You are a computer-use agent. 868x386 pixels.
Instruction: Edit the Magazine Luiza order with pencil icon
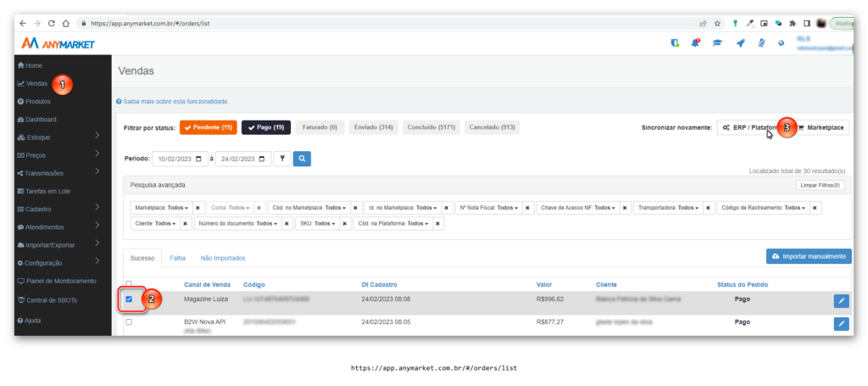841,300
